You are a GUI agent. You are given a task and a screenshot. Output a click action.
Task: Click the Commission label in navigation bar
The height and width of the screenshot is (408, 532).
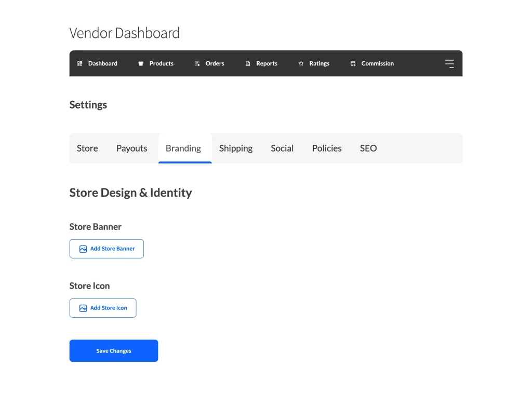378,64
